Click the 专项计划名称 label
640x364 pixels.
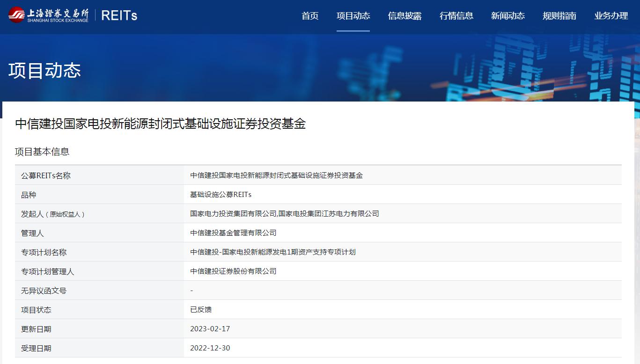pos(44,252)
